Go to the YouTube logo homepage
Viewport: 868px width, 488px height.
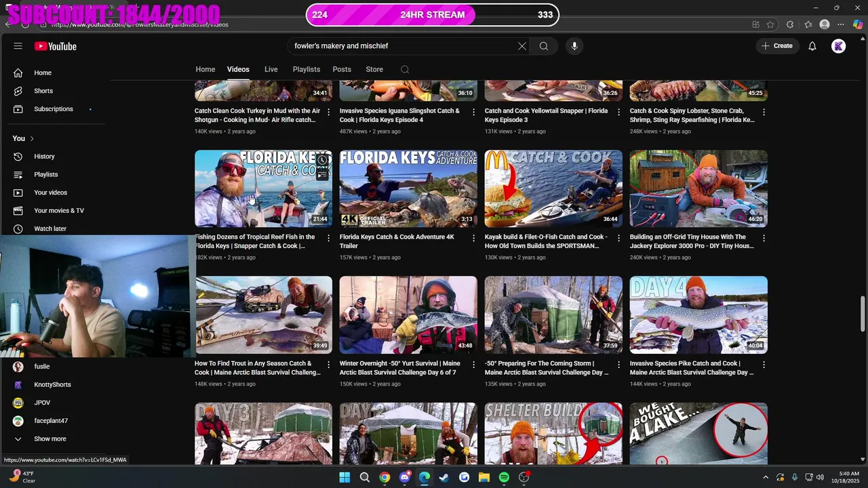[56, 46]
